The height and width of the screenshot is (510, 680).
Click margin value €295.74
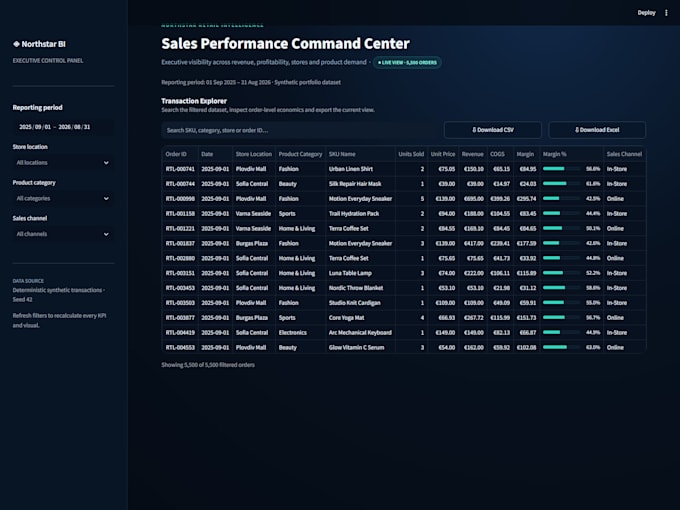click(x=526, y=199)
